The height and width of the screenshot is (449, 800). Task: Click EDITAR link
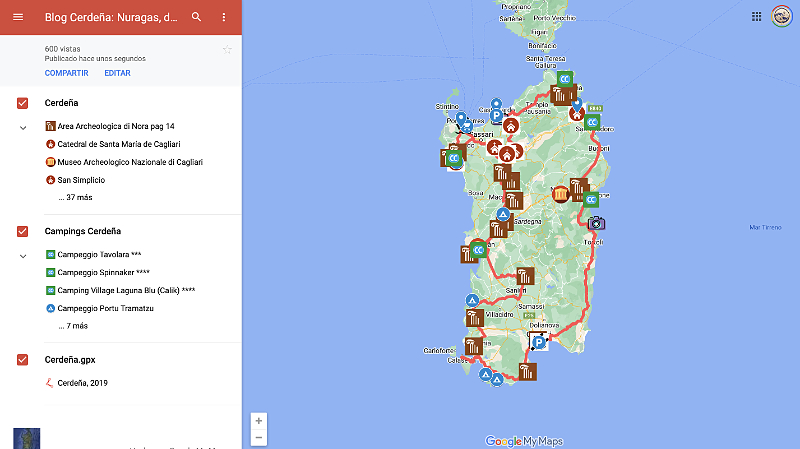[x=117, y=73]
